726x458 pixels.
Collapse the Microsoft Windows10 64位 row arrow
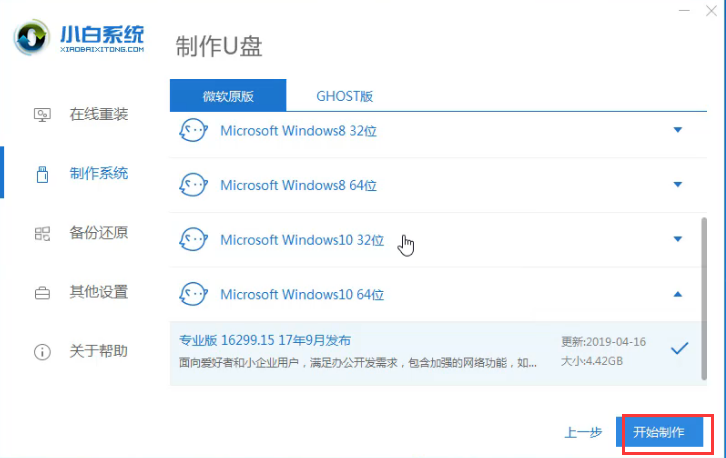(678, 294)
